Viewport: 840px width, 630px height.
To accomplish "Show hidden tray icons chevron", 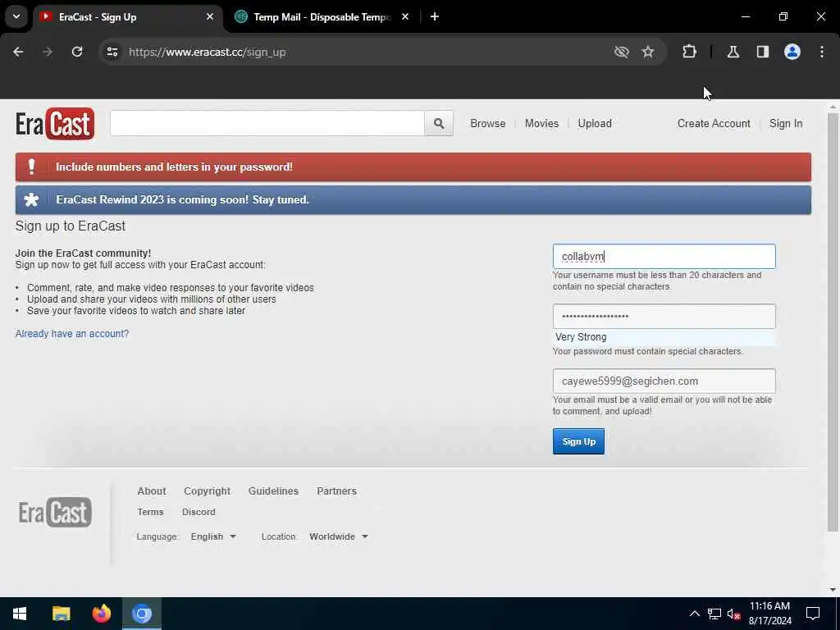I will [x=694, y=614].
